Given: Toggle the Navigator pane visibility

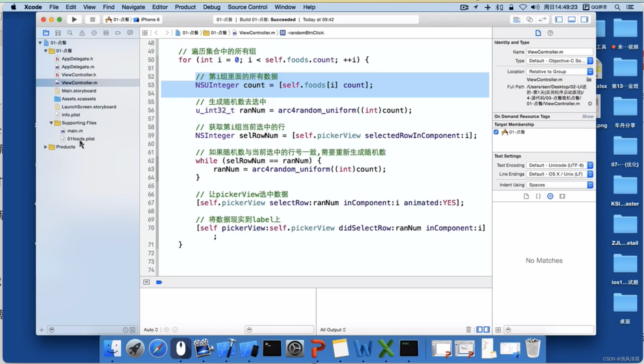Looking at the screenshot, I should [559, 19].
